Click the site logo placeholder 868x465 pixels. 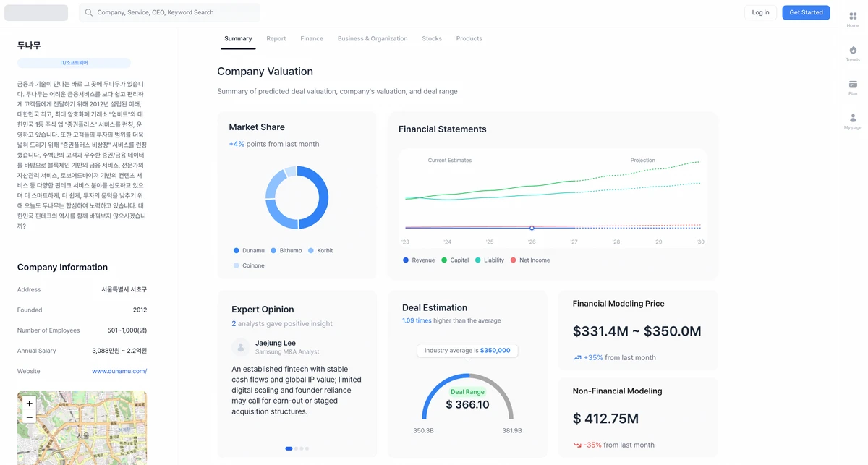[36, 12]
